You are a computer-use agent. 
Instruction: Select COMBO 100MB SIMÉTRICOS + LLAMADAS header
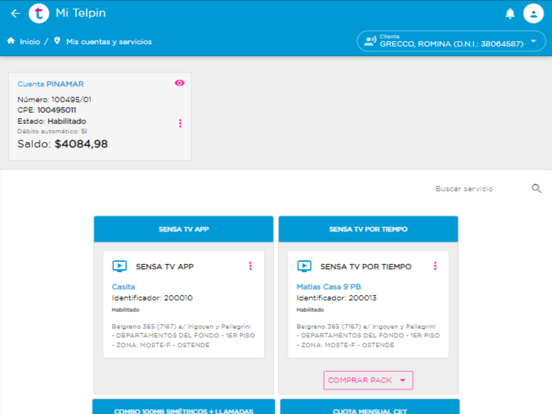(183, 407)
